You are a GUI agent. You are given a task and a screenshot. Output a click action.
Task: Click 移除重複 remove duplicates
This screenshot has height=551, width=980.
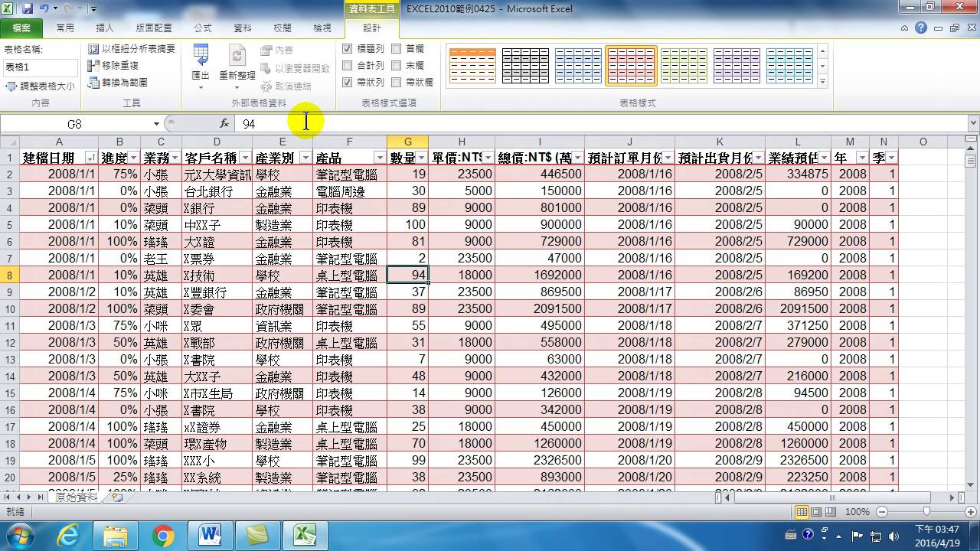point(113,65)
